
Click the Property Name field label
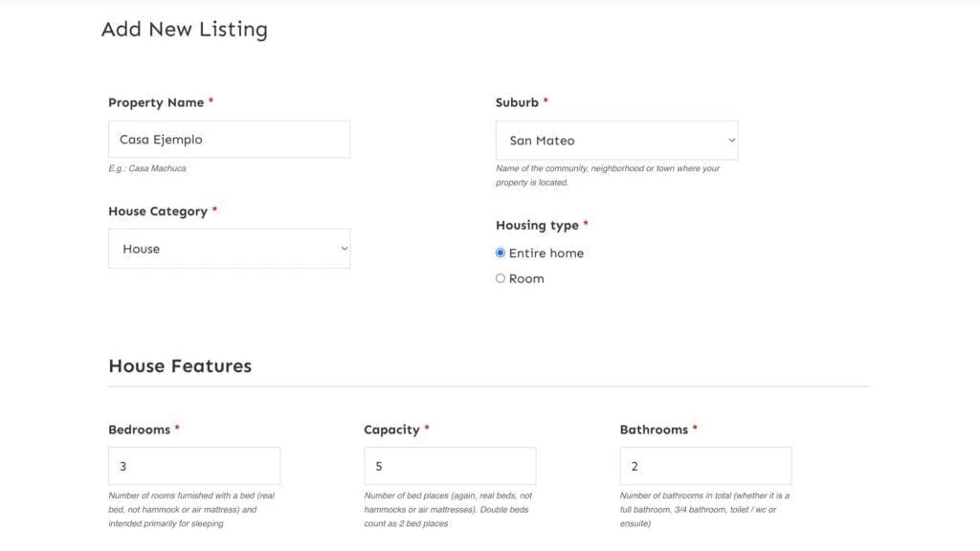click(x=156, y=102)
